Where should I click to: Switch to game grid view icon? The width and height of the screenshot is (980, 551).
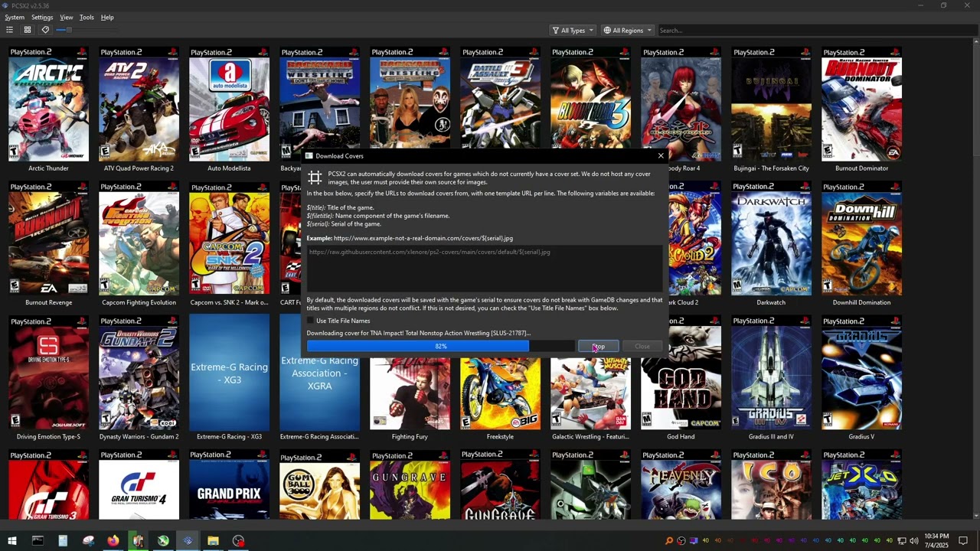28,30
